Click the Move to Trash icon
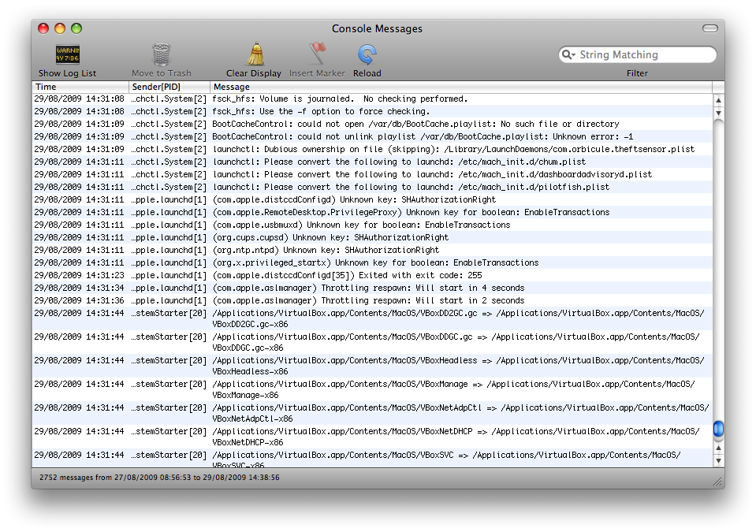Screen dimensions: 756x532 [x=162, y=55]
